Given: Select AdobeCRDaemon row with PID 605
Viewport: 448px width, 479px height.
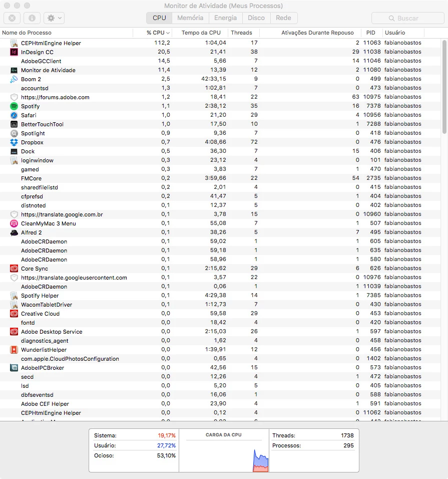Looking at the screenshot, I should tap(220, 242).
